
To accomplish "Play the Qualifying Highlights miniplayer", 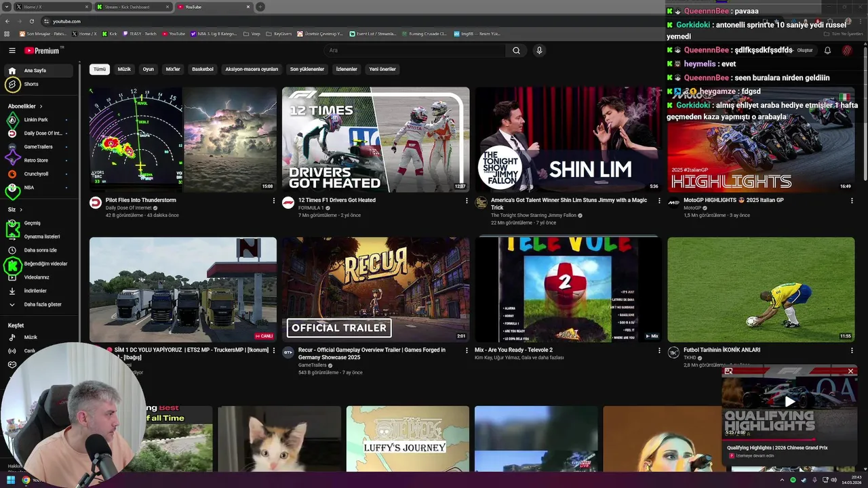I will point(789,402).
